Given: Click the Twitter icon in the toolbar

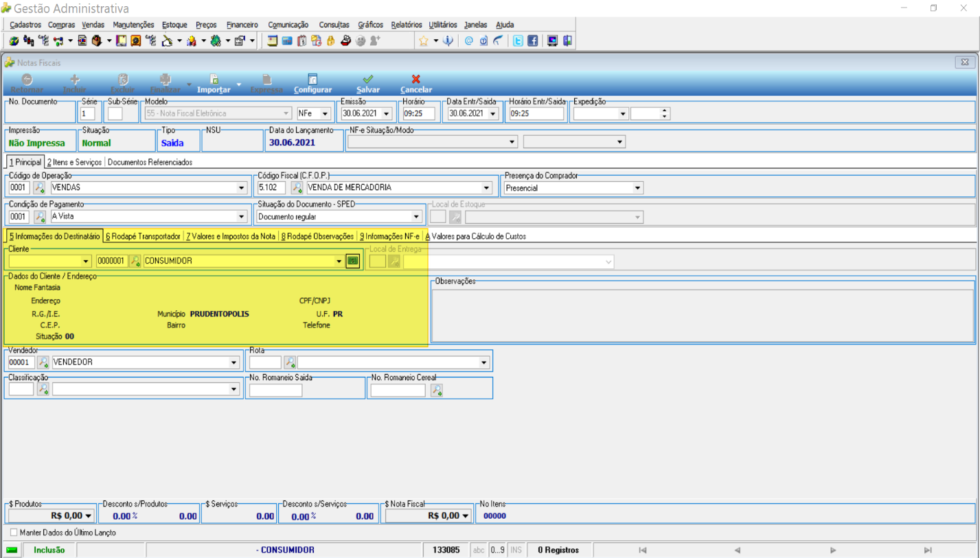Looking at the screenshot, I should [x=518, y=40].
